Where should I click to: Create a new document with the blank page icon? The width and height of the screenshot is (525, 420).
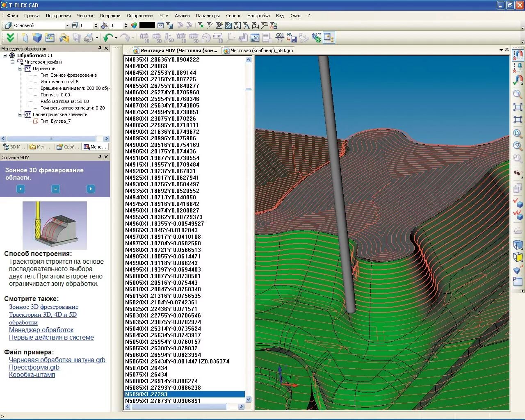25,38
